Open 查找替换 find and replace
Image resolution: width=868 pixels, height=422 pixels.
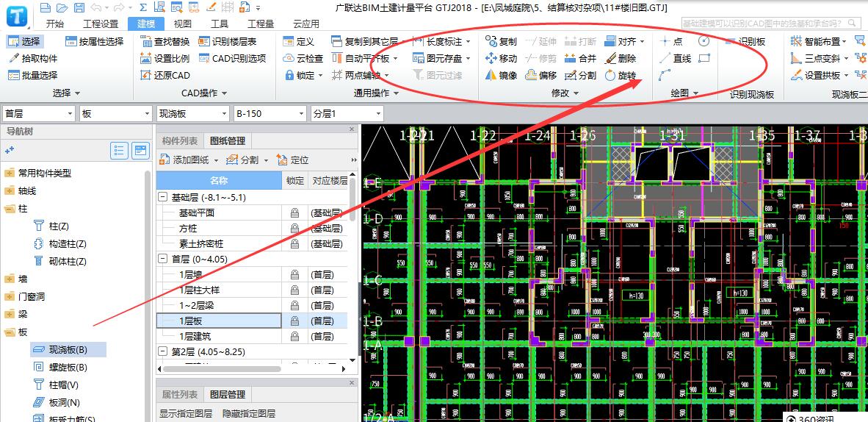(x=165, y=41)
